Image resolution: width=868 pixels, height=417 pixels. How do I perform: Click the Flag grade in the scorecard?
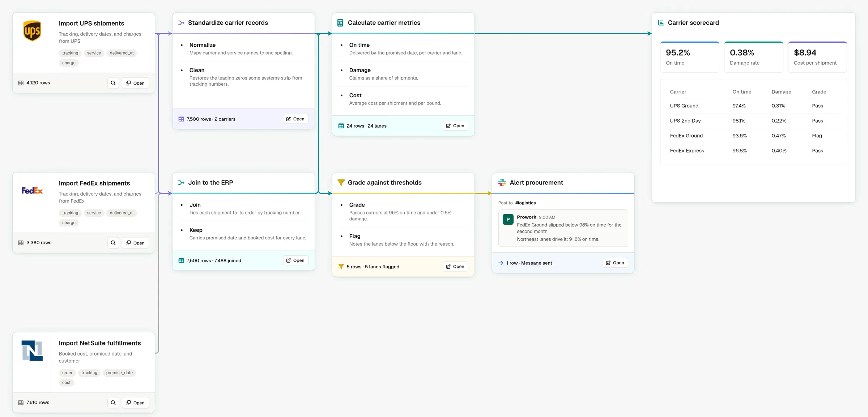(x=817, y=136)
